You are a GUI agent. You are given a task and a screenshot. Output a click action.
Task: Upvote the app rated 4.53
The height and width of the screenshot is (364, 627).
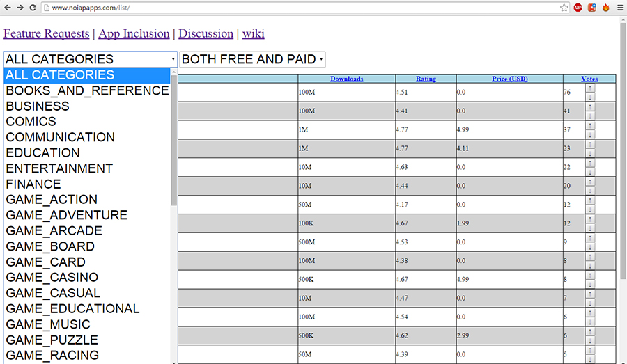coord(590,238)
